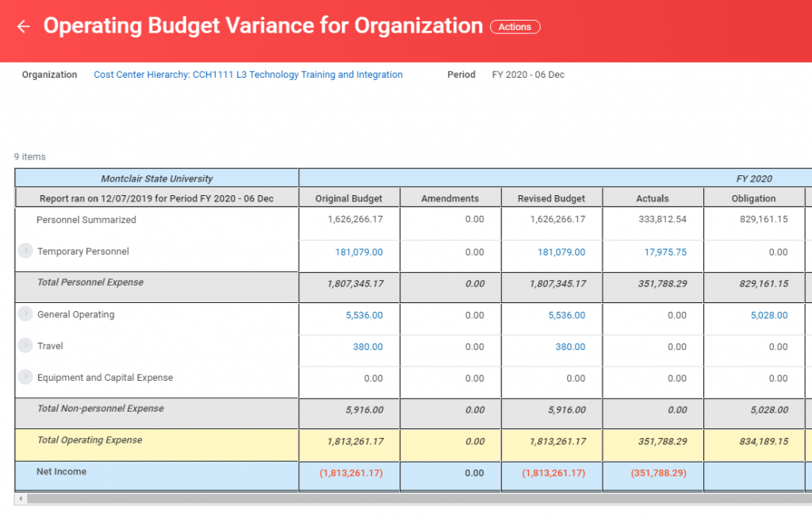Viewport: 812px width, 518px height.
Task: Open General Operating original budget 5,536.00
Action: click(x=364, y=316)
